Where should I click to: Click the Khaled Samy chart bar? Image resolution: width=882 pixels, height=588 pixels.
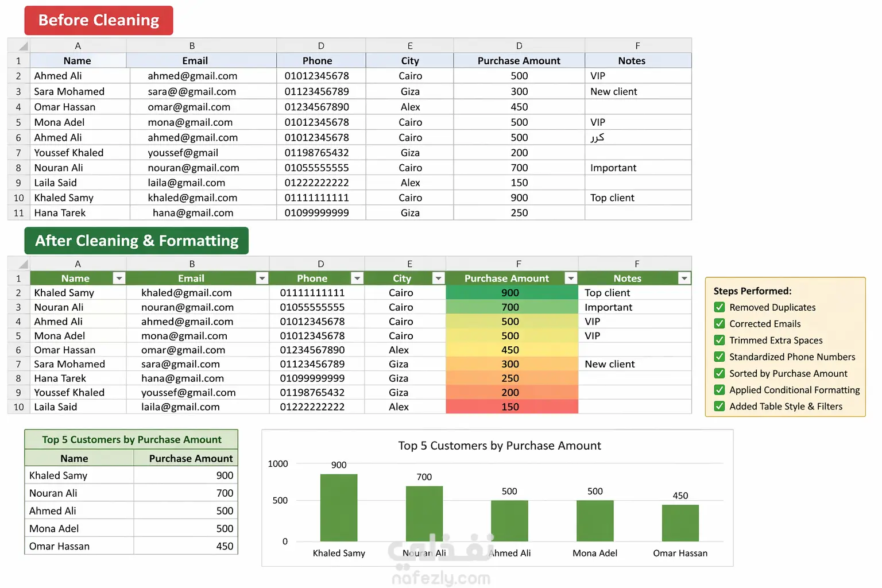339,508
